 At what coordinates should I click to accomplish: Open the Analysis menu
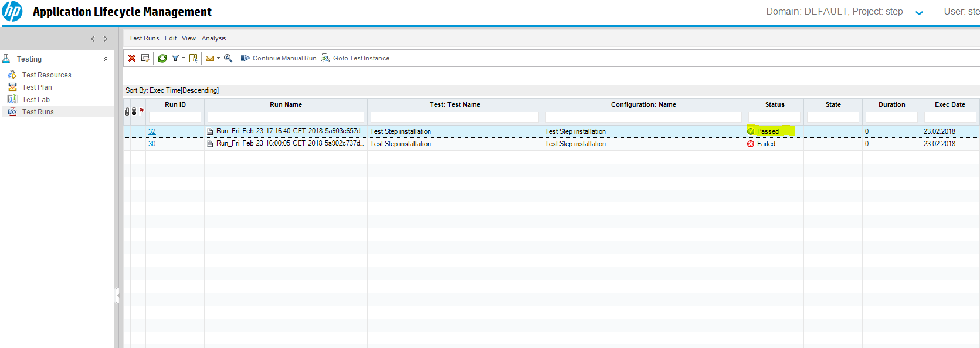tap(213, 38)
